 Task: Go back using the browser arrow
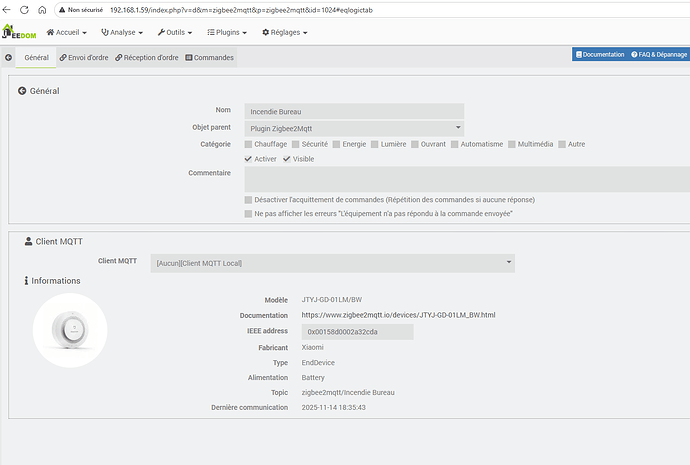tap(6, 10)
